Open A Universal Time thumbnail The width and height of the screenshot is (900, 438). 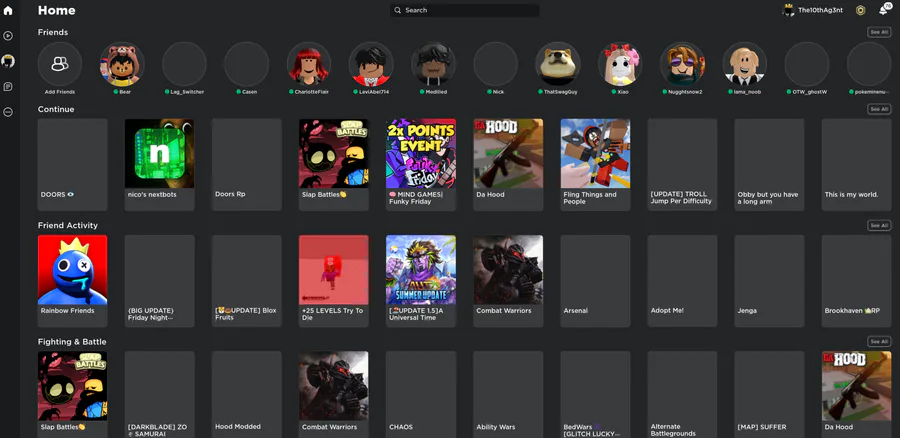pos(421,270)
